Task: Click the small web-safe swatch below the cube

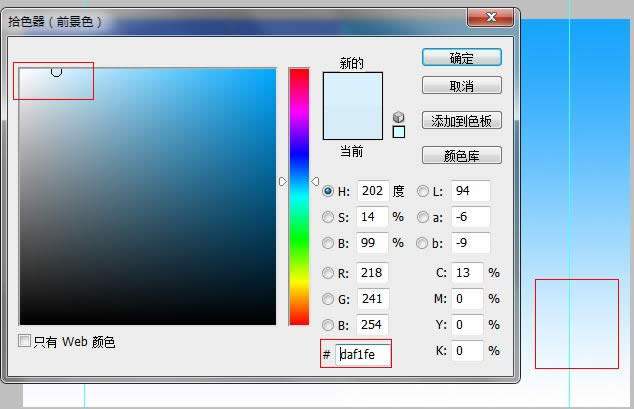Action: [x=399, y=132]
